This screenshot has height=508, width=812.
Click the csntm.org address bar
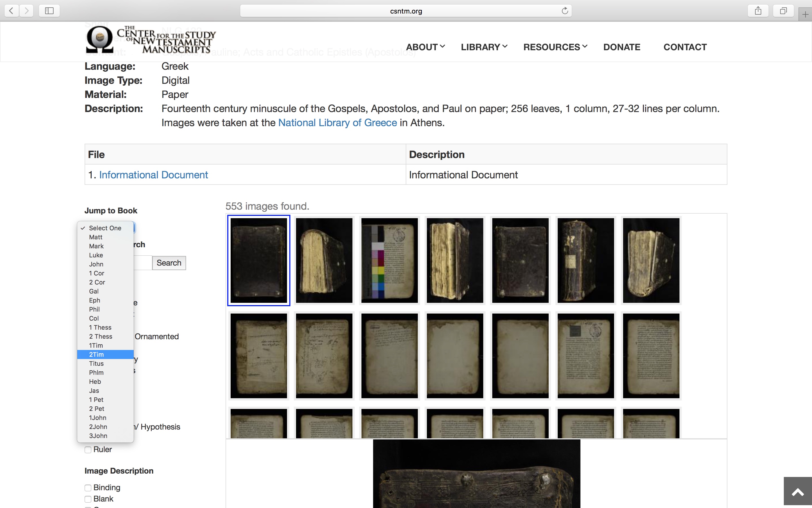pyautogui.click(x=406, y=11)
